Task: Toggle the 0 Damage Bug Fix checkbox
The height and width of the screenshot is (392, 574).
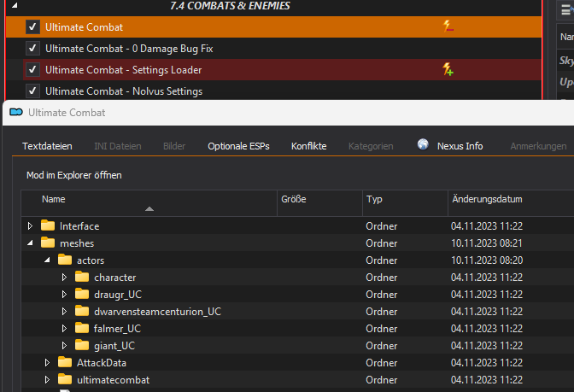Action: [32, 49]
